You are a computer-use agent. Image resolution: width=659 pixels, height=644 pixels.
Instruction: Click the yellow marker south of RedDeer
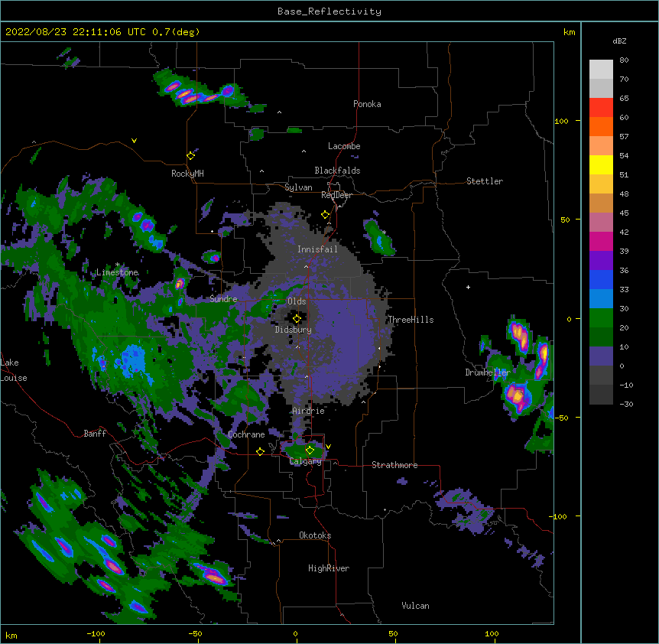[325, 215]
